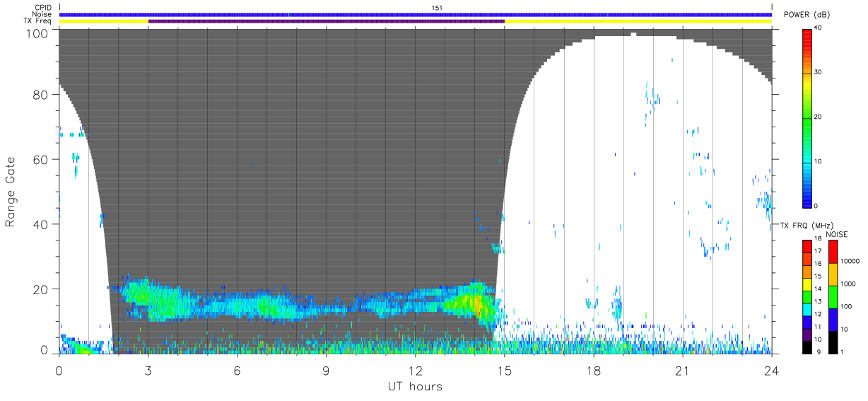Click the 3 tick on UT hours axis
The width and height of the screenshot is (868, 401).
[148, 370]
